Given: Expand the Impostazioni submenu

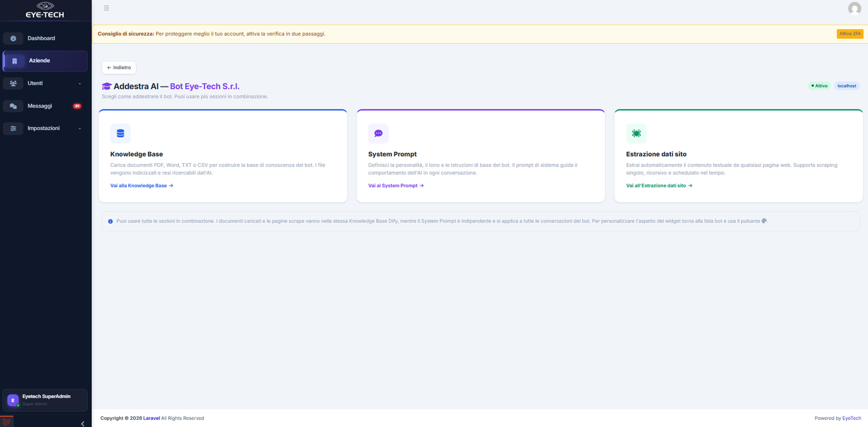Looking at the screenshot, I should click(80, 128).
